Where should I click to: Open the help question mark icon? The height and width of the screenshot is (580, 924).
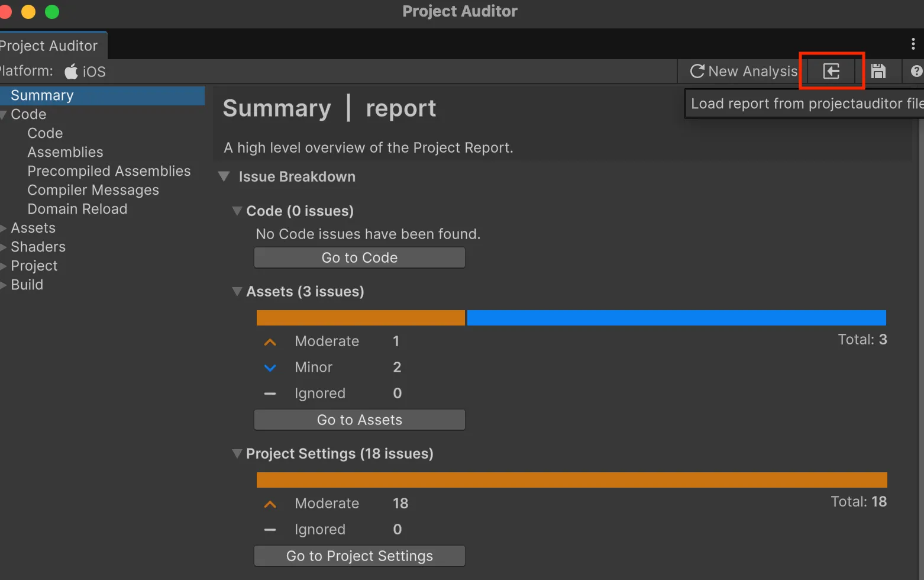(916, 71)
